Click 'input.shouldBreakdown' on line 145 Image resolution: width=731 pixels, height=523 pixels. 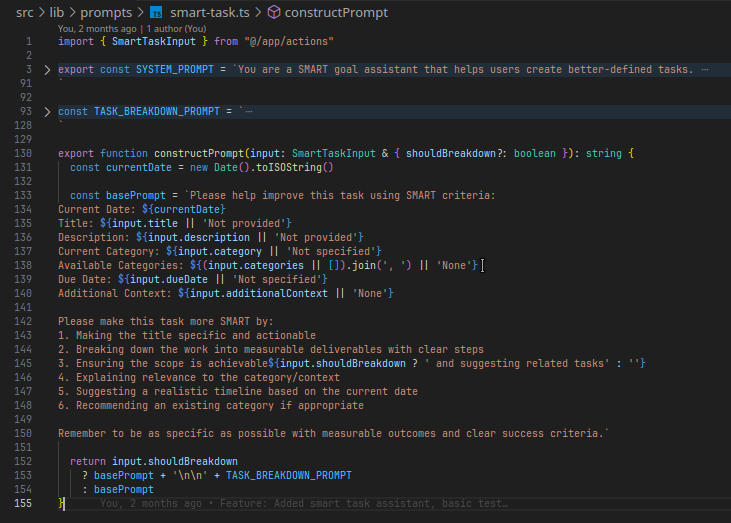[343, 363]
